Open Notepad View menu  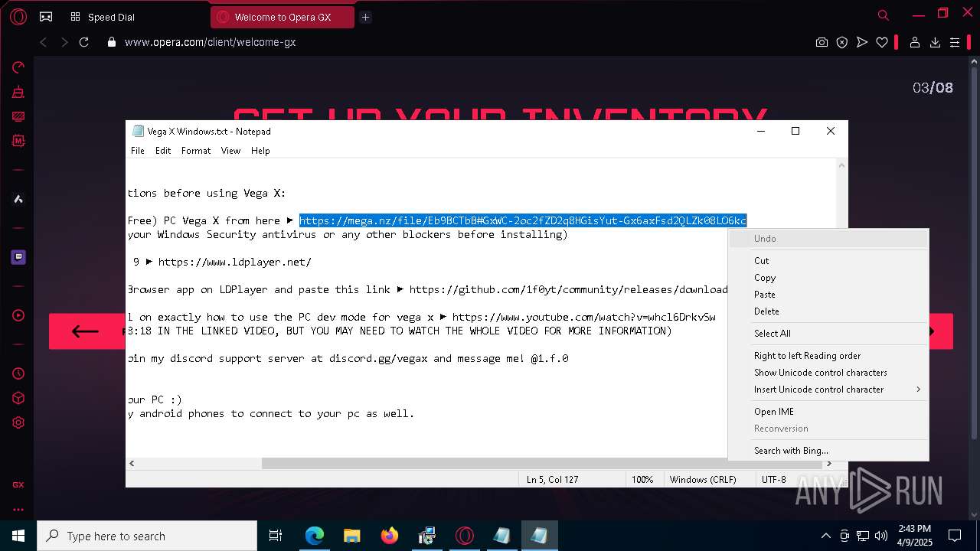230,151
